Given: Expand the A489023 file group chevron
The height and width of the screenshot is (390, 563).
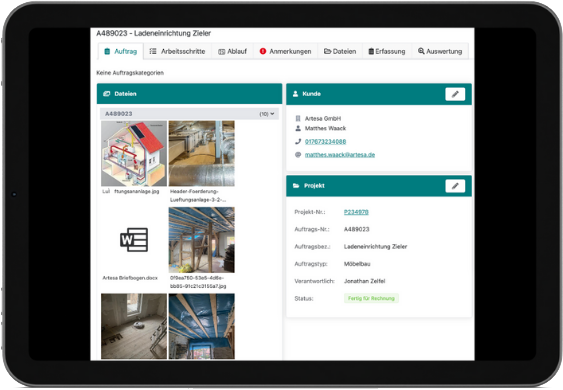Looking at the screenshot, I should click(272, 114).
